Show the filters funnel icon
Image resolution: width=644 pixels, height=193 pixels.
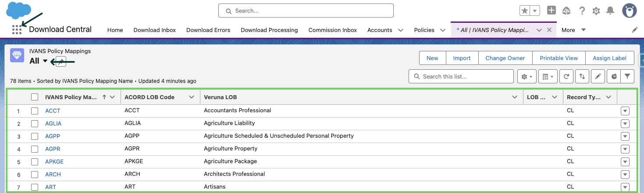[627, 76]
